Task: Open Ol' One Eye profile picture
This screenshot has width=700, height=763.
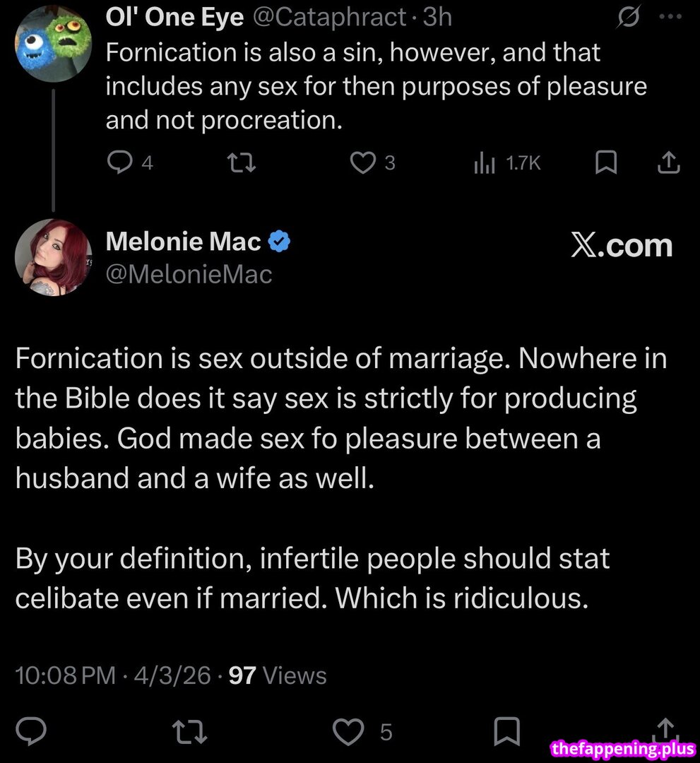Action: 54,44
